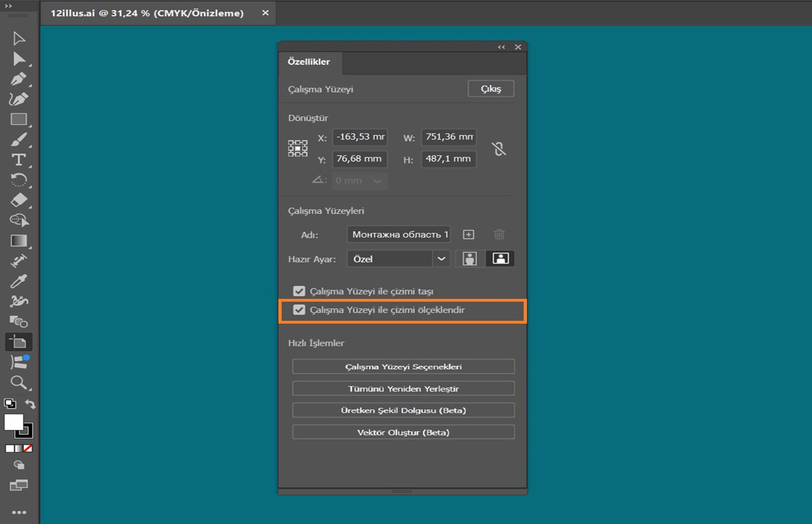Open Çalışma Yüzeyi Seçenekleri
This screenshot has height=524, width=812.
click(x=403, y=366)
